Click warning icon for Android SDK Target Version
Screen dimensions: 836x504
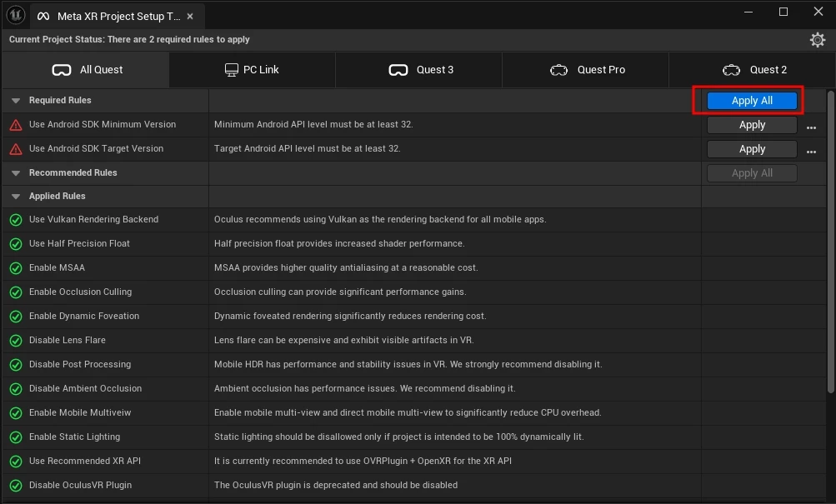click(x=16, y=149)
